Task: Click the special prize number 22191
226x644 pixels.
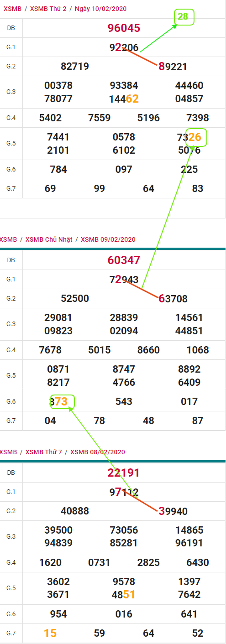Action: pos(124,473)
